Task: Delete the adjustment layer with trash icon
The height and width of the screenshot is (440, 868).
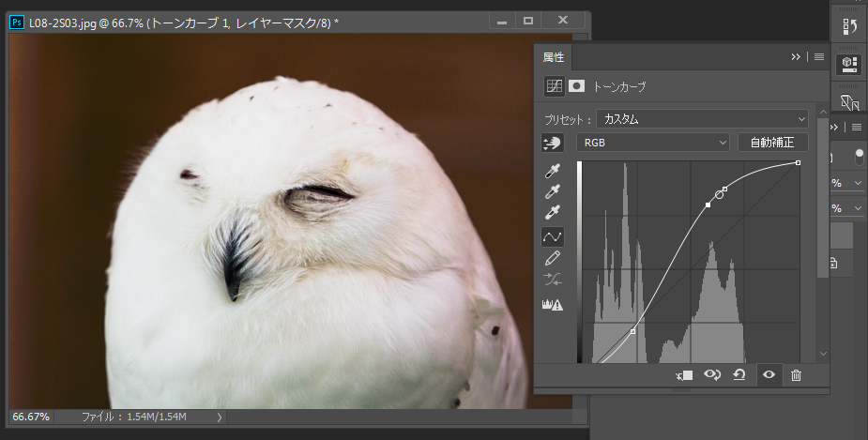Action: [x=796, y=375]
